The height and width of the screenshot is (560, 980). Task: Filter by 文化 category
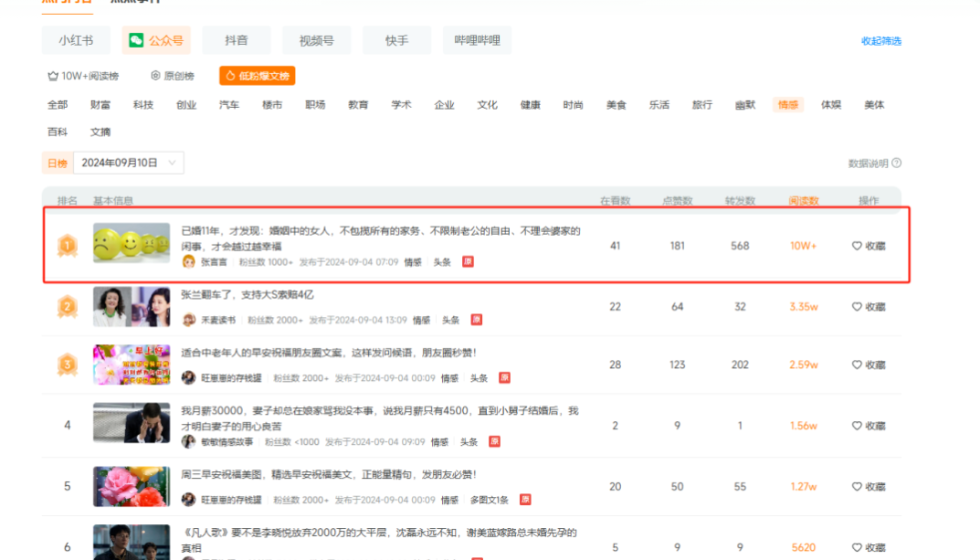tap(487, 105)
